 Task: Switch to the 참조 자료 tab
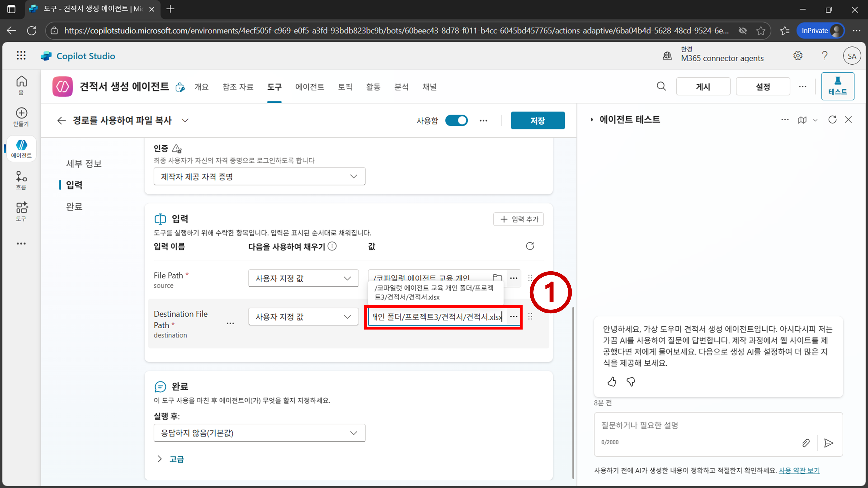(x=238, y=87)
